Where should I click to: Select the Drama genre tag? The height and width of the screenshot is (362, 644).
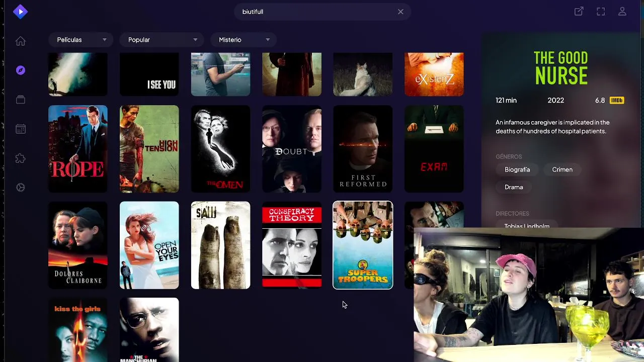pos(514,187)
